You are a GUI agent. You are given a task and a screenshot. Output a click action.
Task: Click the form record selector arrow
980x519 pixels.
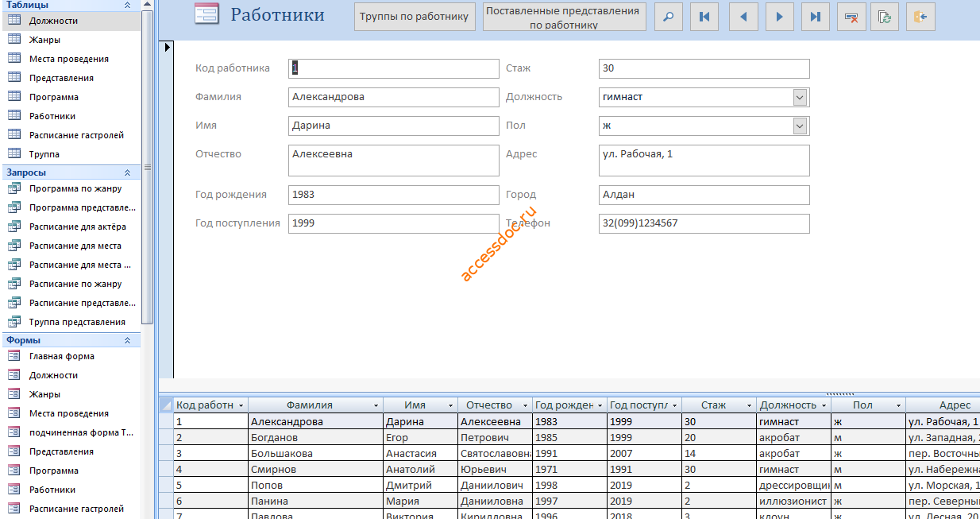(167, 47)
